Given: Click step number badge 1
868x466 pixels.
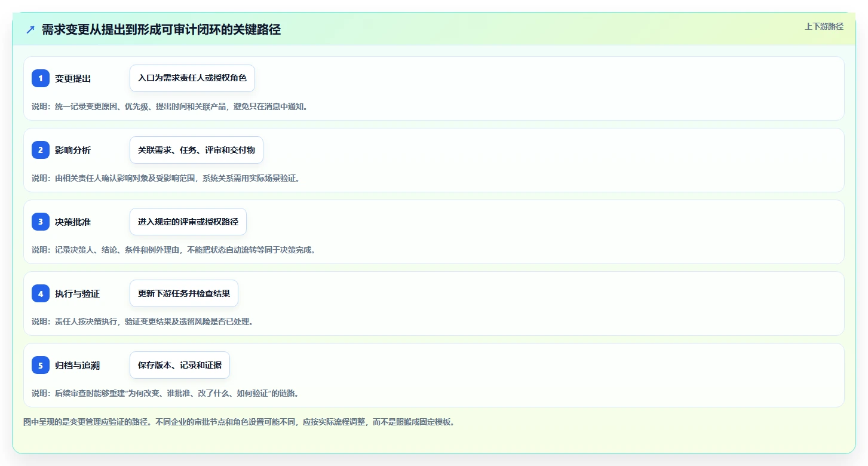Looking at the screenshot, I should (41, 78).
